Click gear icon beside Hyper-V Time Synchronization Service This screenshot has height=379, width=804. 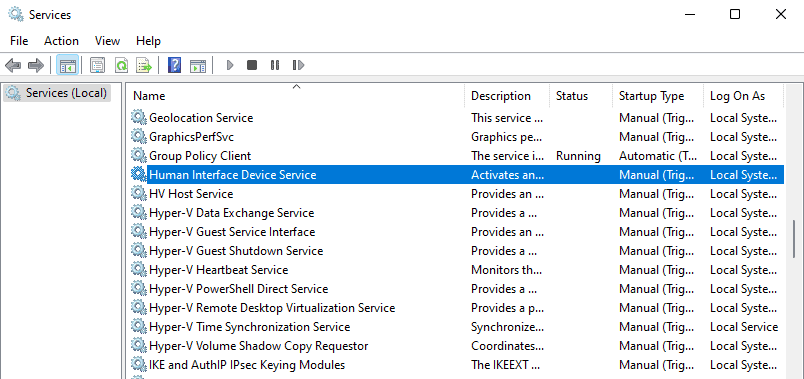[x=138, y=326]
